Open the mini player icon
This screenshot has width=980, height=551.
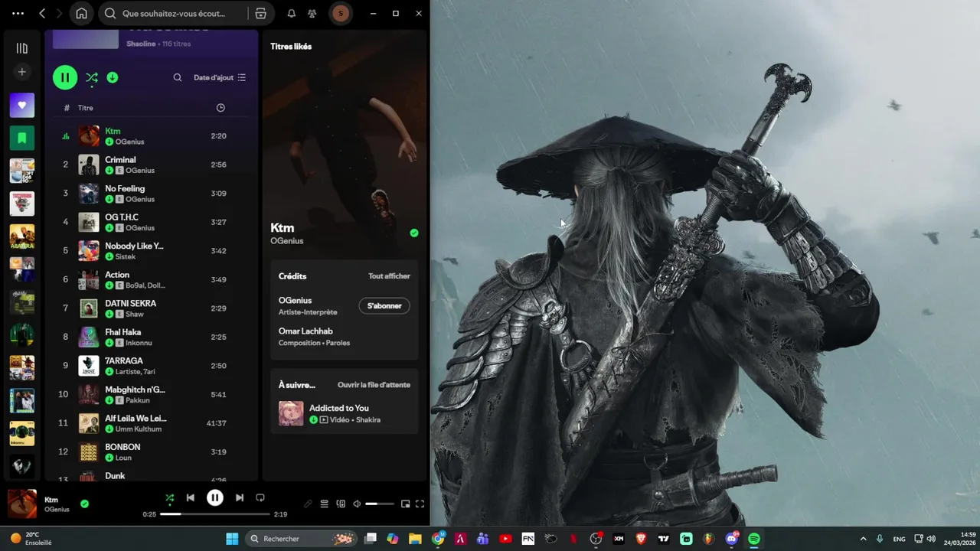tap(406, 504)
